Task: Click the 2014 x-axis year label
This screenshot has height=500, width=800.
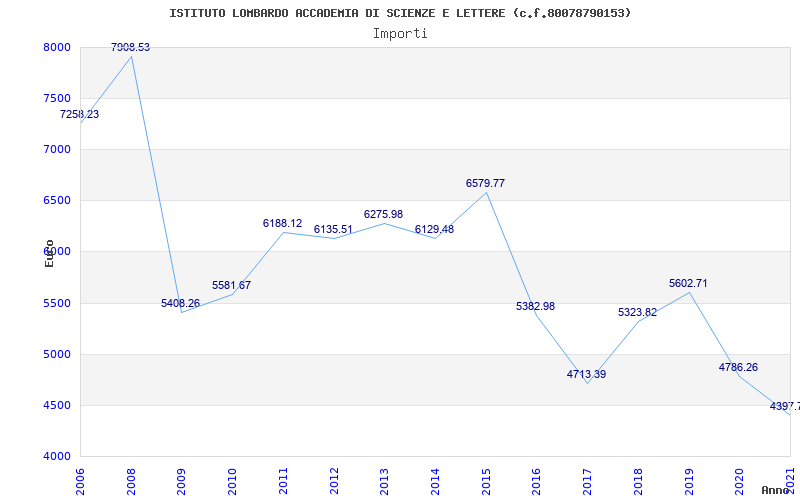Action: (x=435, y=481)
